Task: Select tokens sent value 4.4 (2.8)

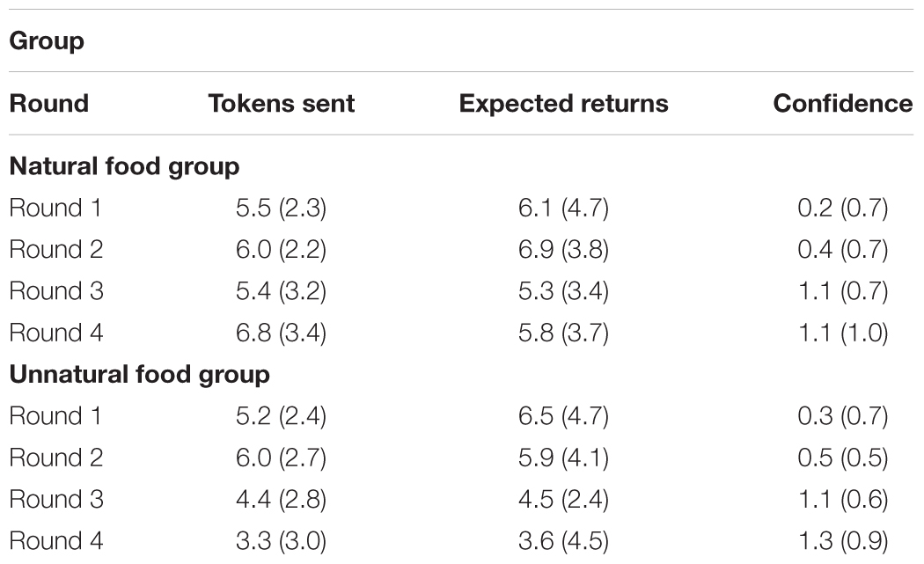Action: click(281, 500)
